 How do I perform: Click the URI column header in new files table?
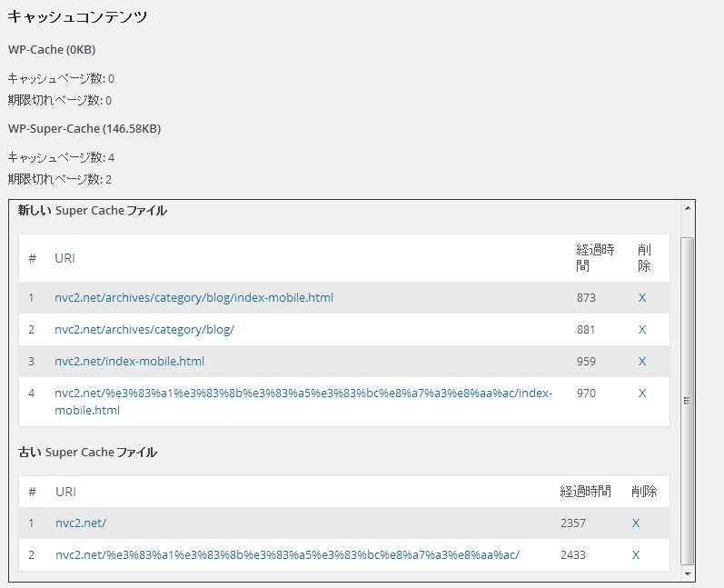[64, 258]
